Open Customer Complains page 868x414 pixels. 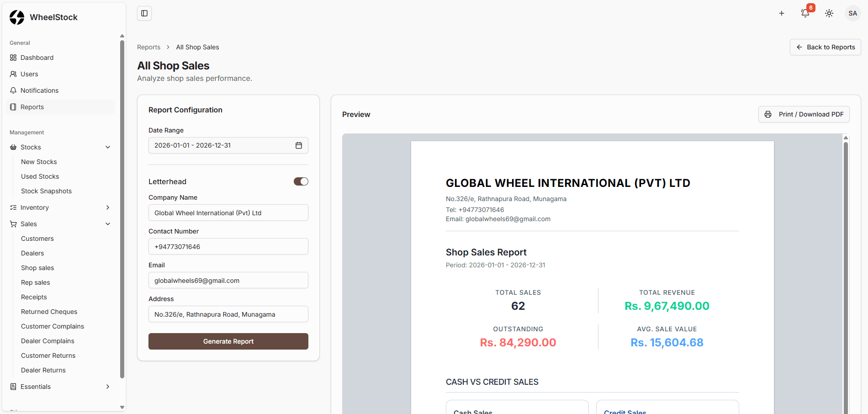[x=53, y=326]
